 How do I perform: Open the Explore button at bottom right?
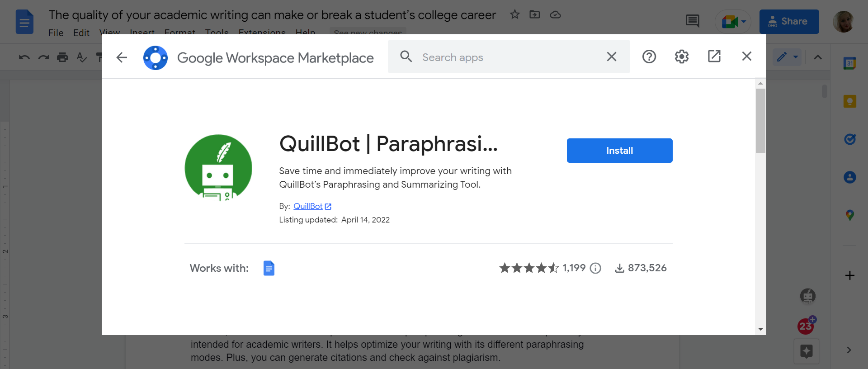coord(807,351)
